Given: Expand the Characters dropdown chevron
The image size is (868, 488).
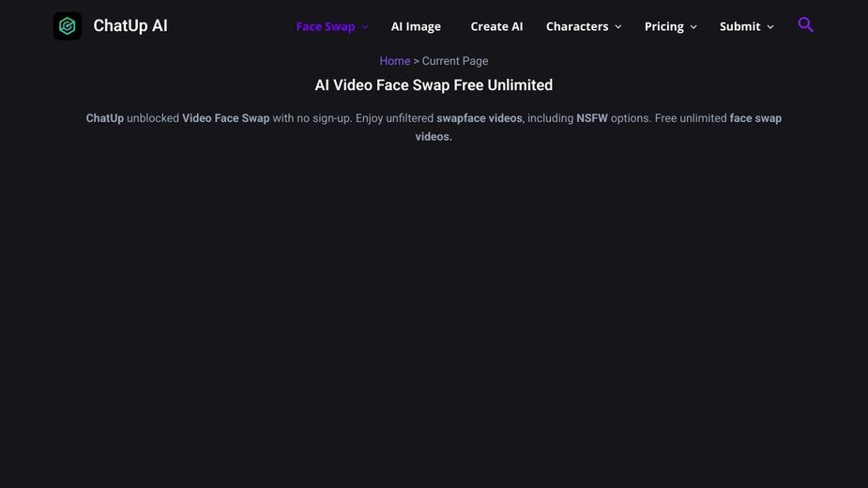Looking at the screenshot, I should coord(618,27).
